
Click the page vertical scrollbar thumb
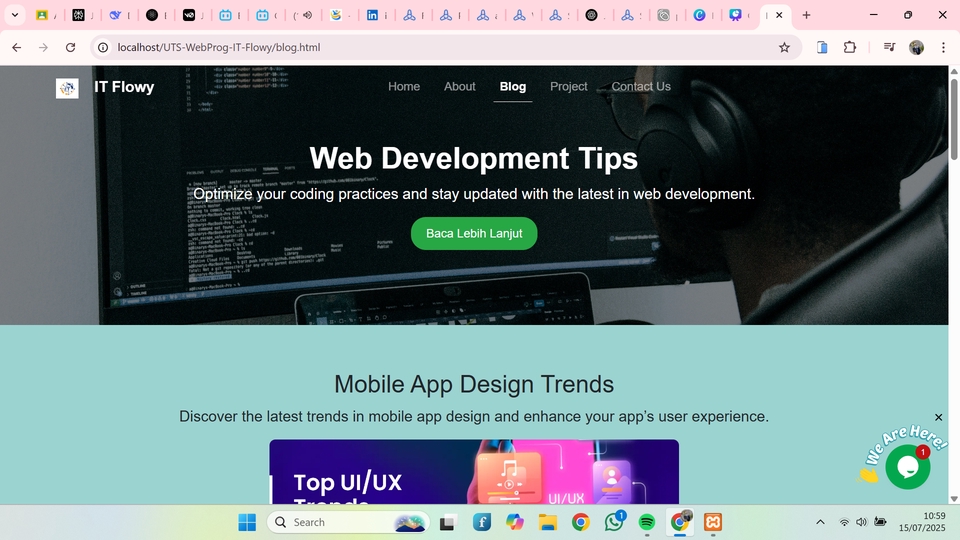pos(954,119)
